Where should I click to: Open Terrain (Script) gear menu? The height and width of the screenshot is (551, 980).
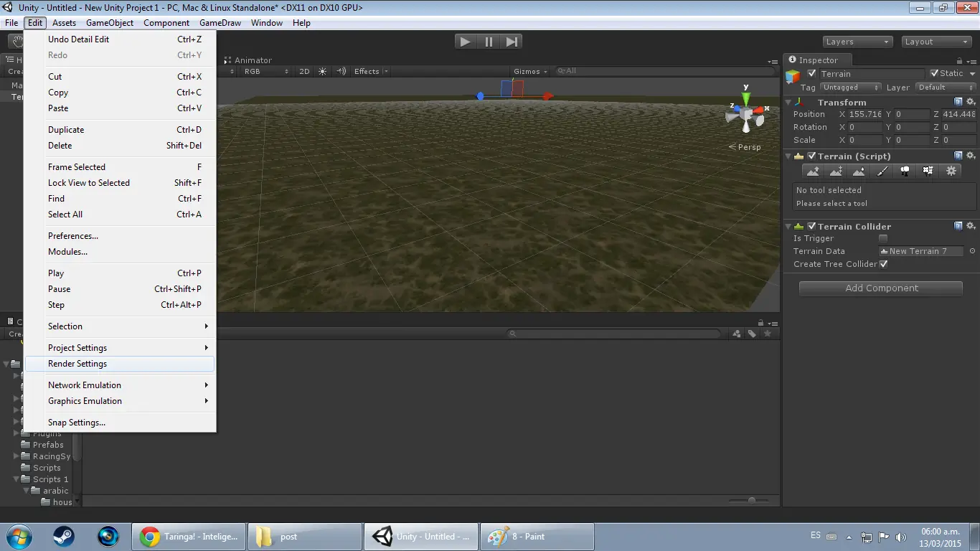[971, 156]
